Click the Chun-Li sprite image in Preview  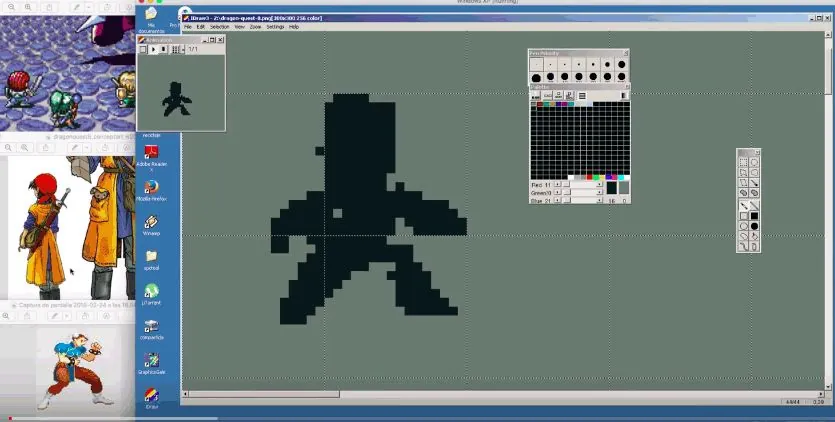[x=76, y=371]
